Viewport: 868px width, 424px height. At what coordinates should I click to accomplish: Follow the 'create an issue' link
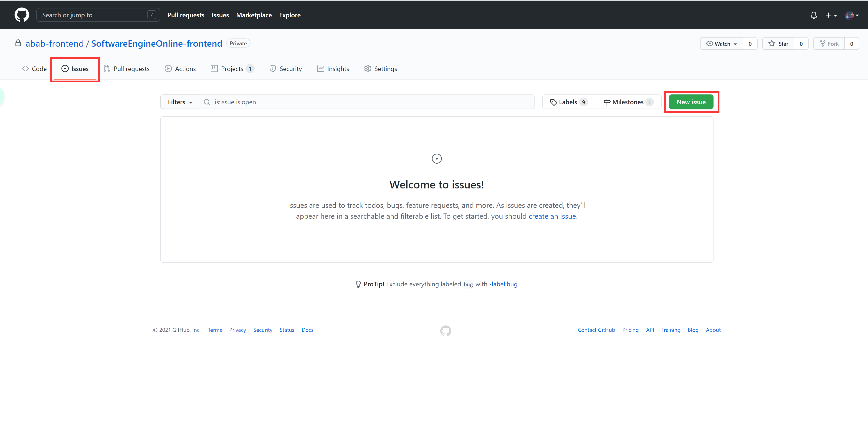552,216
